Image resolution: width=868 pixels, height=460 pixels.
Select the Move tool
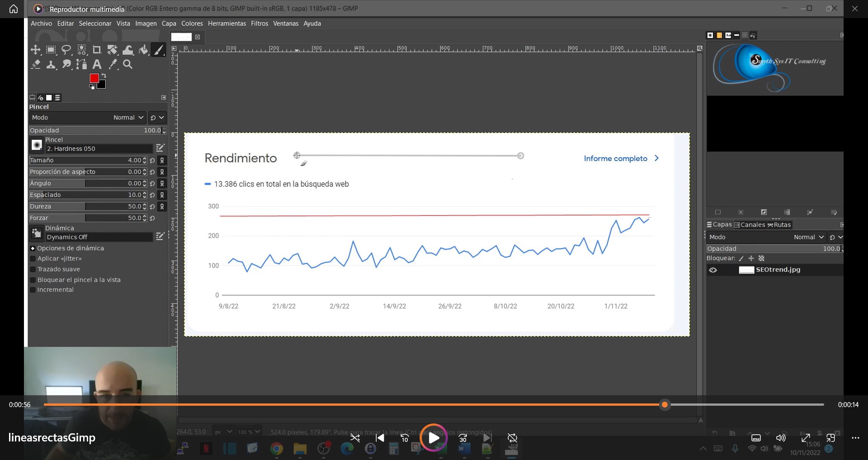[36, 50]
